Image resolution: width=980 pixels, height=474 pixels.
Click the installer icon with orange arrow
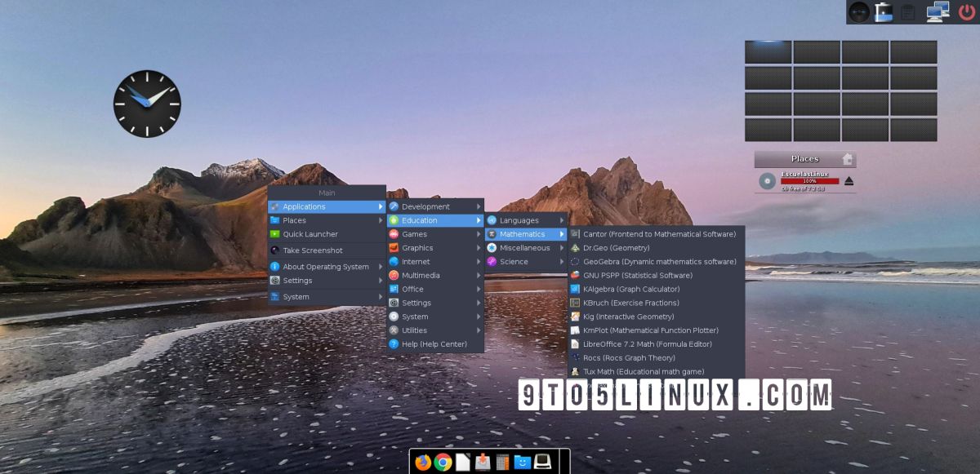[x=483, y=463]
